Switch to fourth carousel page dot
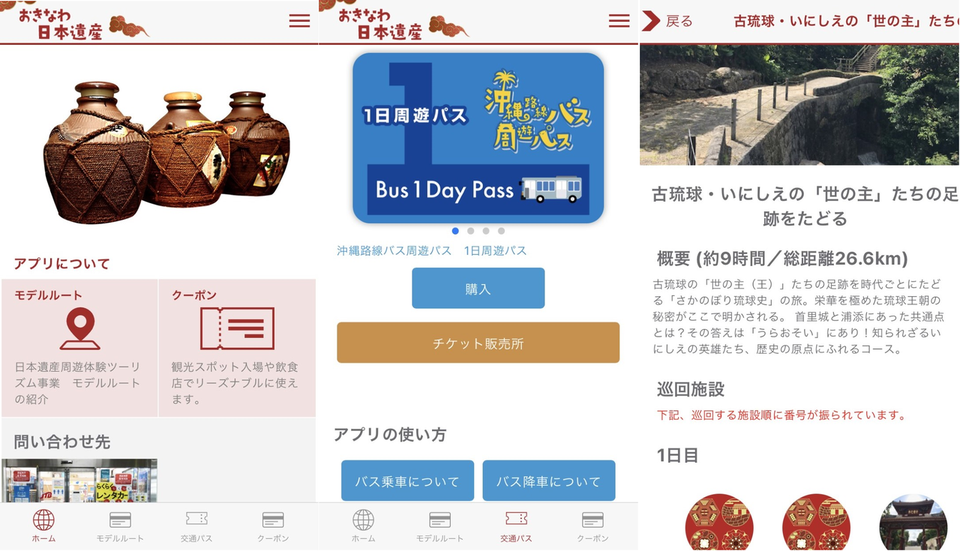The height and width of the screenshot is (551, 960). coord(501,231)
